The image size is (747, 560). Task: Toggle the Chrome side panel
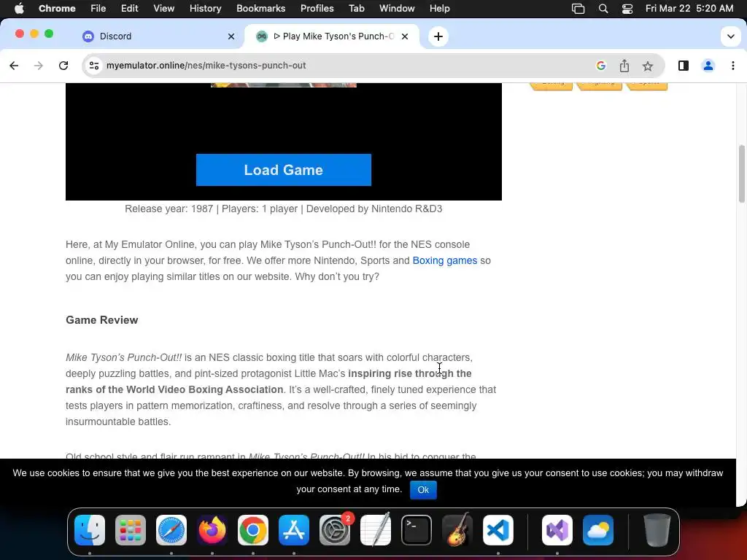click(x=683, y=66)
